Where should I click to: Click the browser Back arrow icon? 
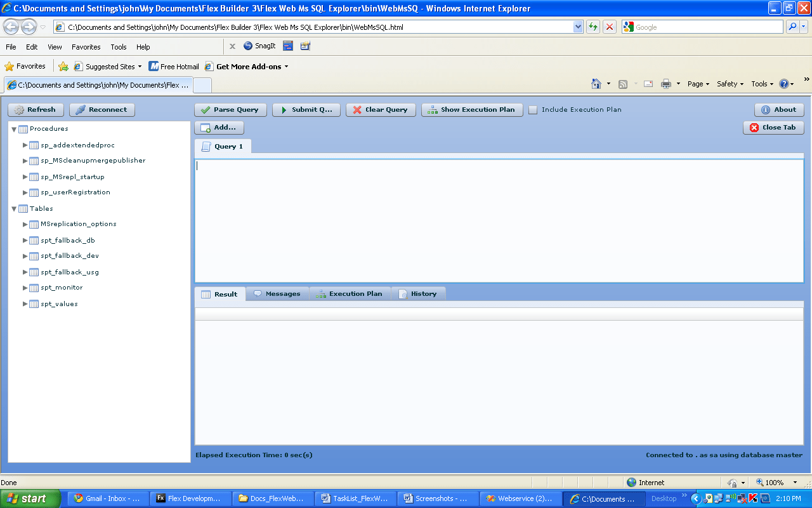pyautogui.click(x=11, y=27)
